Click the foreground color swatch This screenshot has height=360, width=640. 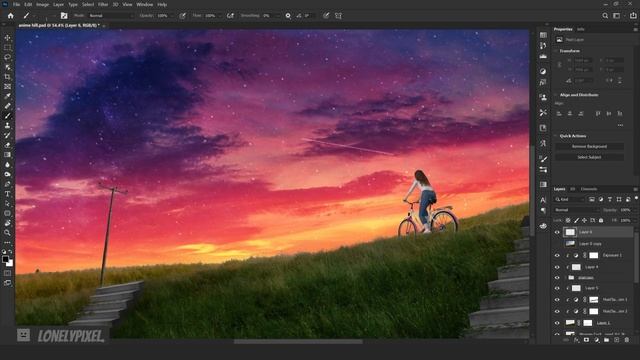click(x=5, y=259)
